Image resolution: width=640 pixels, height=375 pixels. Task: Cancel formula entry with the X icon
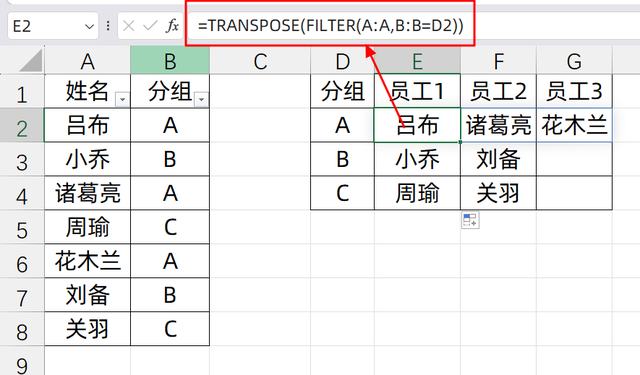pyautogui.click(x=129, y=26)
